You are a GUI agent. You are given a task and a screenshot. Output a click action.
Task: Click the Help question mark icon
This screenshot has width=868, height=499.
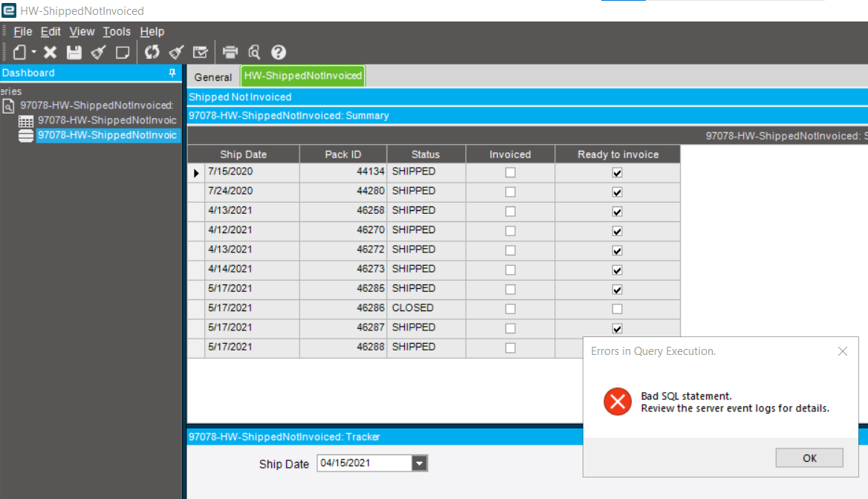point(279,52)
